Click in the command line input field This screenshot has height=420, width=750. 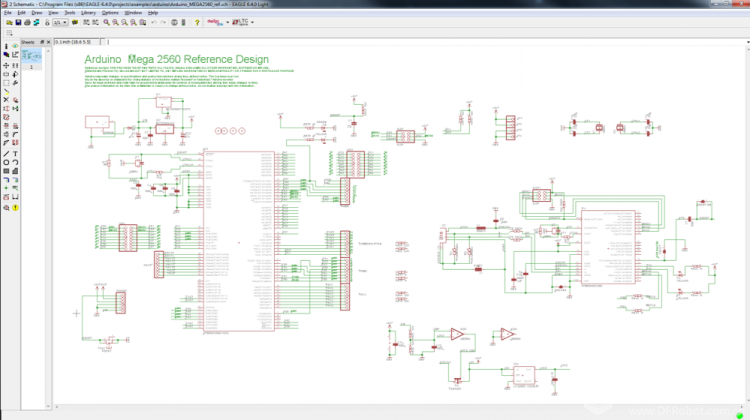[426, 42]
